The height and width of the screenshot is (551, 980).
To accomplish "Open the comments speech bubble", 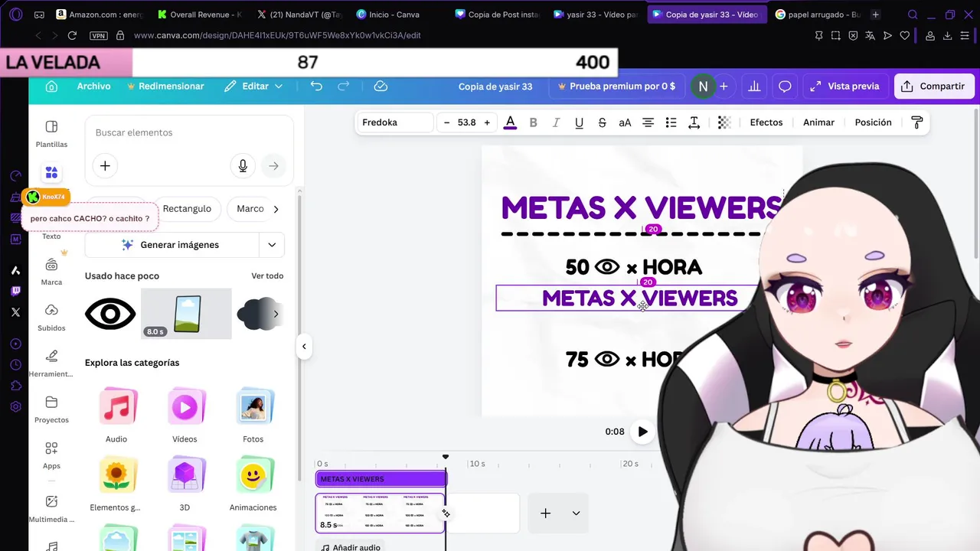I will pos(785,86).
